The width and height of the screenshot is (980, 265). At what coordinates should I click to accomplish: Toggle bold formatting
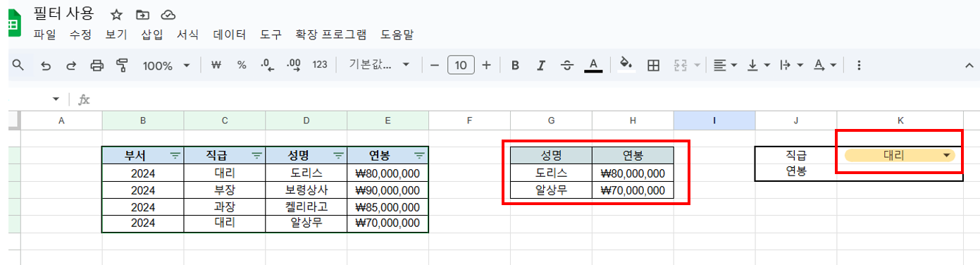pyautogui.click(x=515, y=66)
